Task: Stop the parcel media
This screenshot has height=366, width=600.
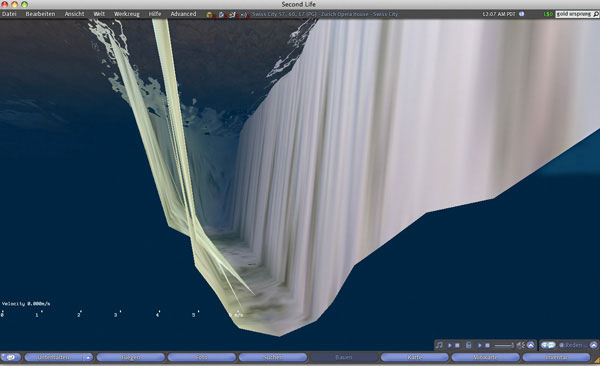Action: click(x=487, y=345)
